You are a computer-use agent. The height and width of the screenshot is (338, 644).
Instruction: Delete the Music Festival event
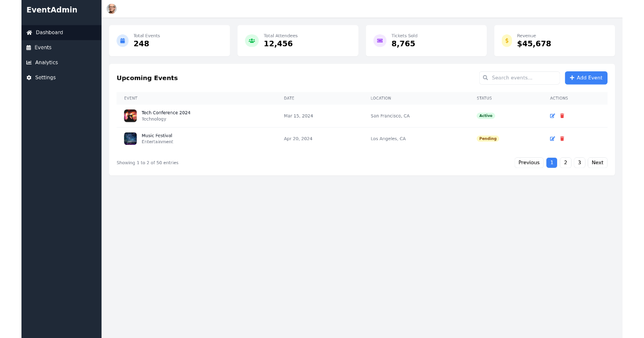pos(562,138)
